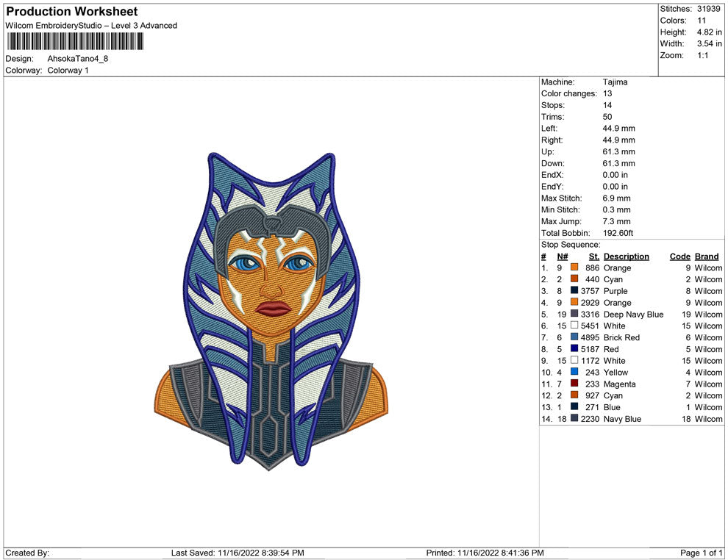Click the Min Stitch value 0.3 mm
Image resolution: width=728 pixels, height=560 pixels.
616,209
